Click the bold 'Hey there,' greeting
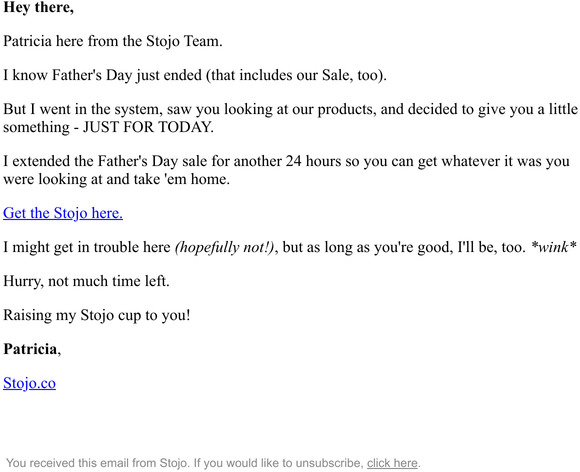The width and height of the screenshot is (580, 472). (38, 8)
